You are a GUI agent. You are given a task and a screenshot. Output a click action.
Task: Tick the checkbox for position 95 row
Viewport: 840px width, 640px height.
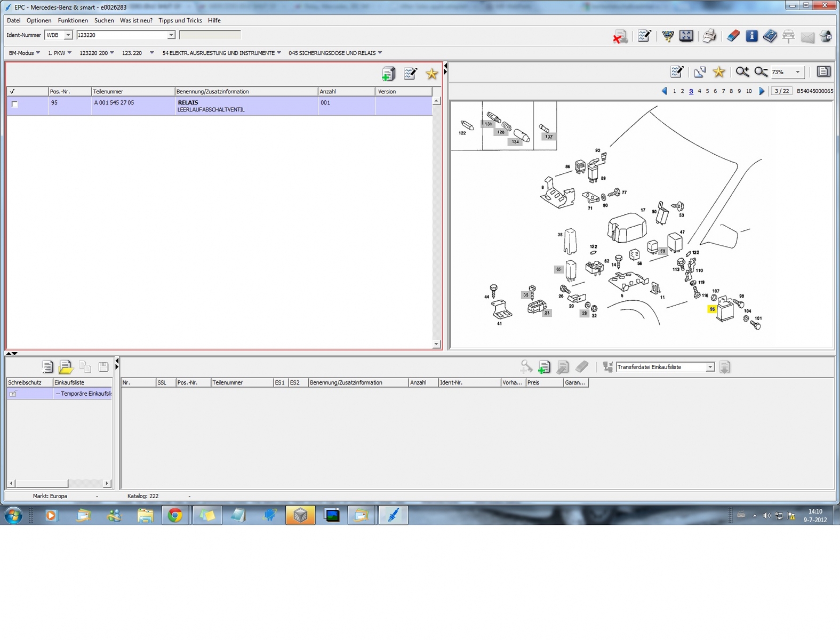pos(15,104)
